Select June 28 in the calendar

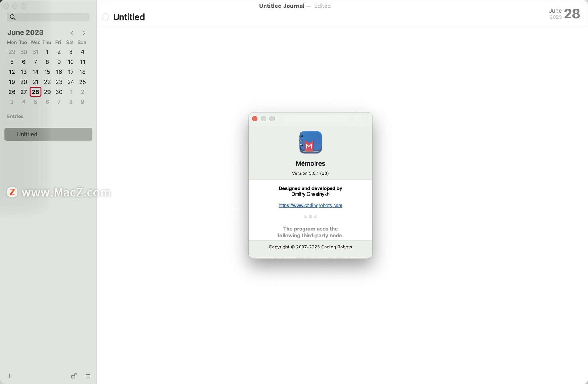tap(36, 92)
